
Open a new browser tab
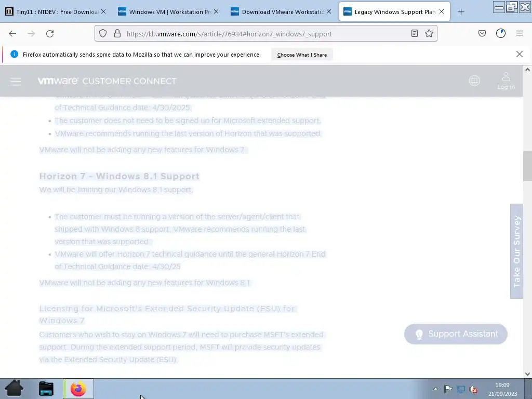[x=461, y=12]
